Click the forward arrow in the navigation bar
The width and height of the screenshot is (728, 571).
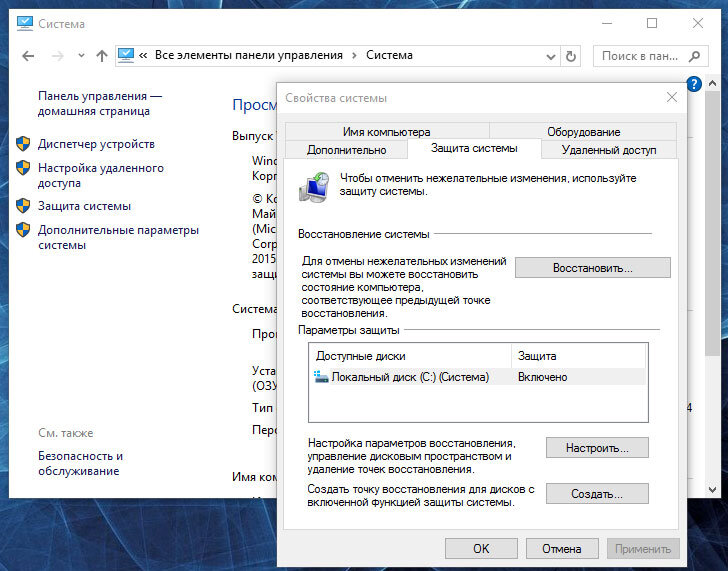coord(58,56)
